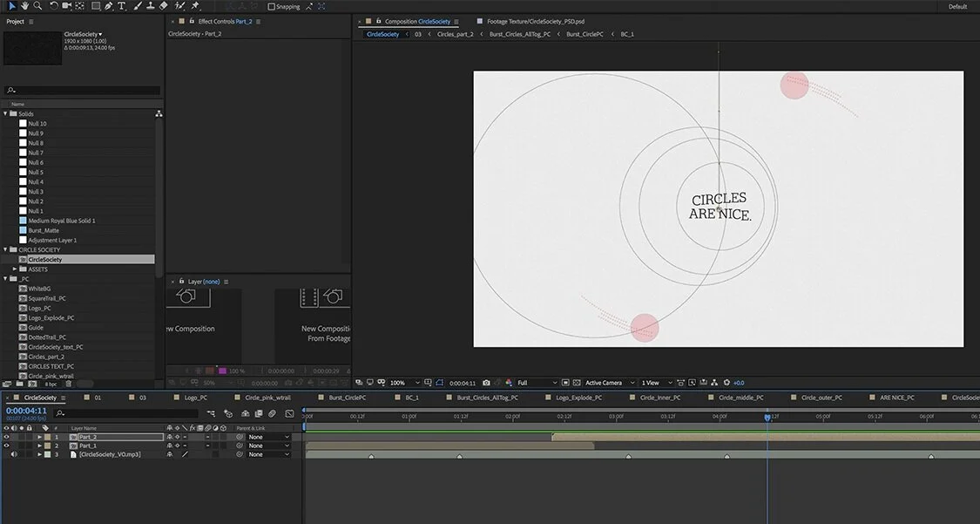
Task: Open the 100% magnification dropdown
Action: (x=404, y=383)
